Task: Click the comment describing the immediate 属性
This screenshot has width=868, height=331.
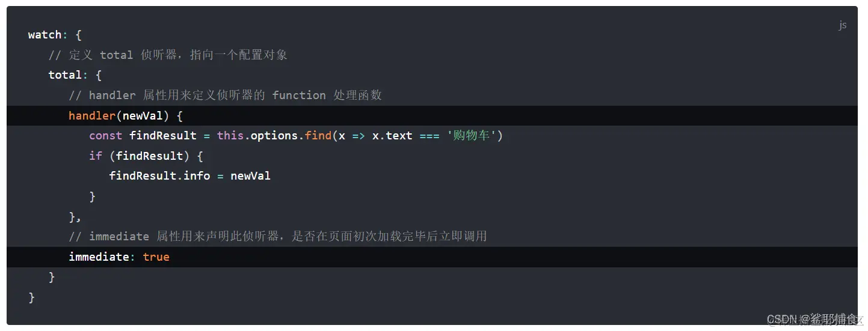Action: click(x=277, y=237)
